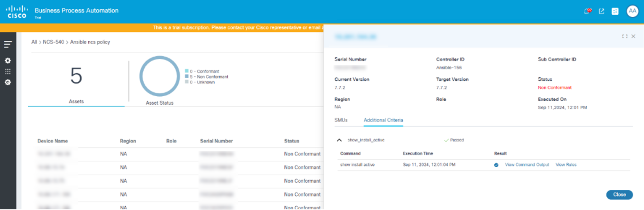Screen dimensions: 644x210
Task: Sort by Device Name column header
Action: [53, 141]
